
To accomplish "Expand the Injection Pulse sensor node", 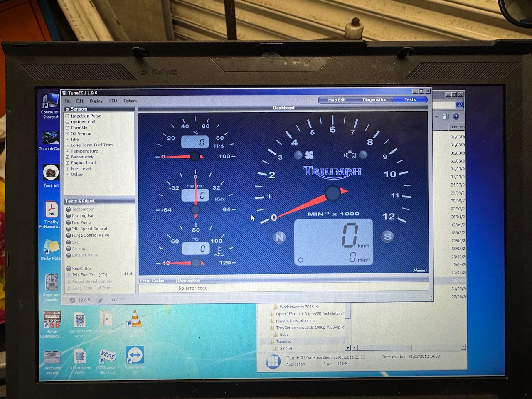I will pos(67,116).
